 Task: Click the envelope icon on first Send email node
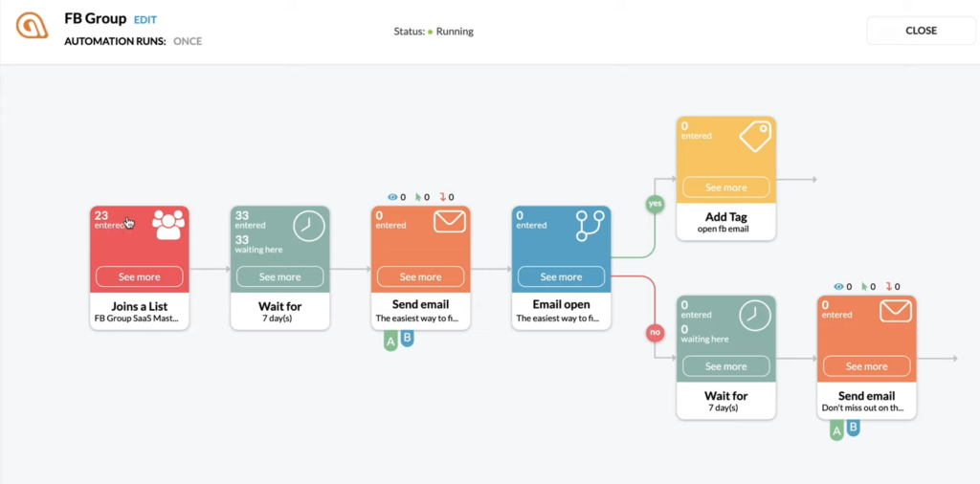(x=449, y=223)
